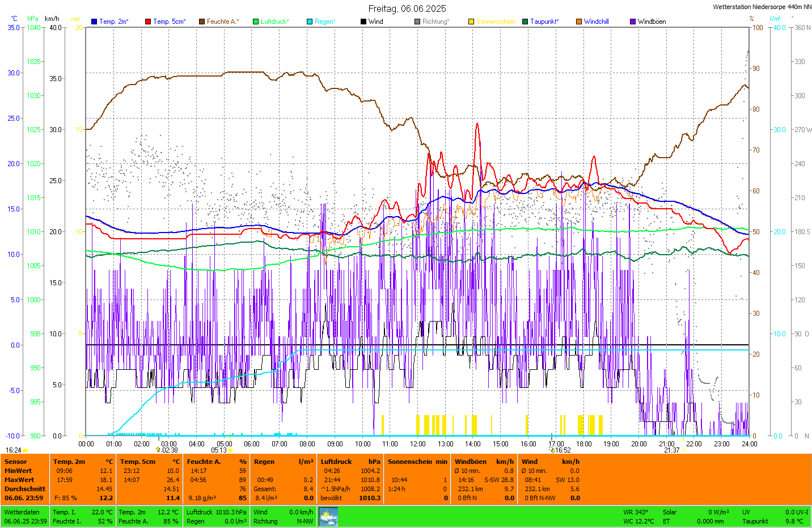Click the sunrise sun icon at 05:13
812x528 pixels.
pos(230,450)
